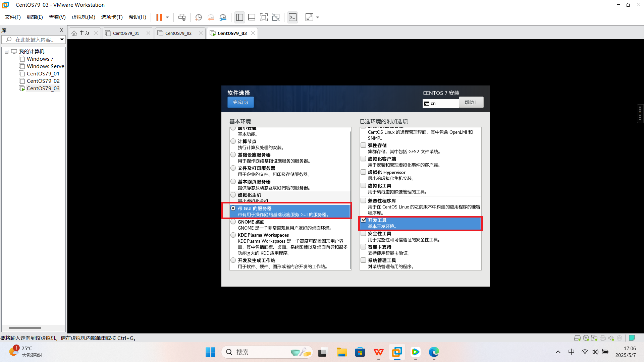
Task: Select the 计算节点 radio button
Action: tap(233, 141)
